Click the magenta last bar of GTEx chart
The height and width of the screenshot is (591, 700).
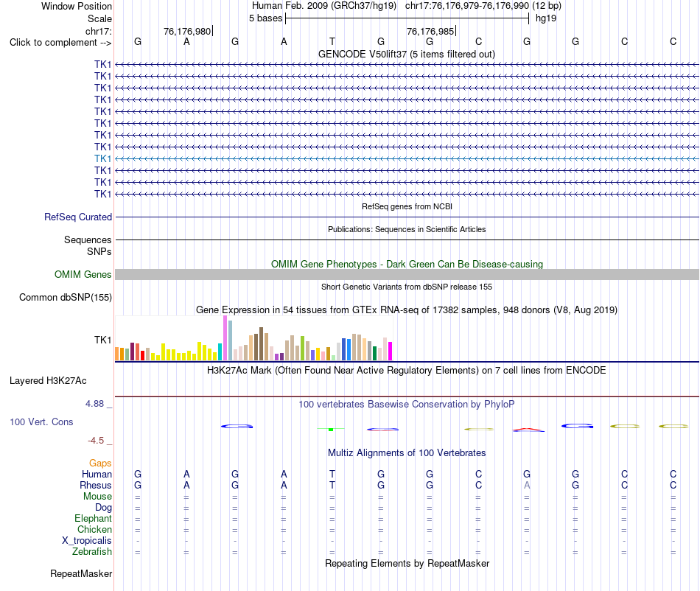(x=391, y=351)
